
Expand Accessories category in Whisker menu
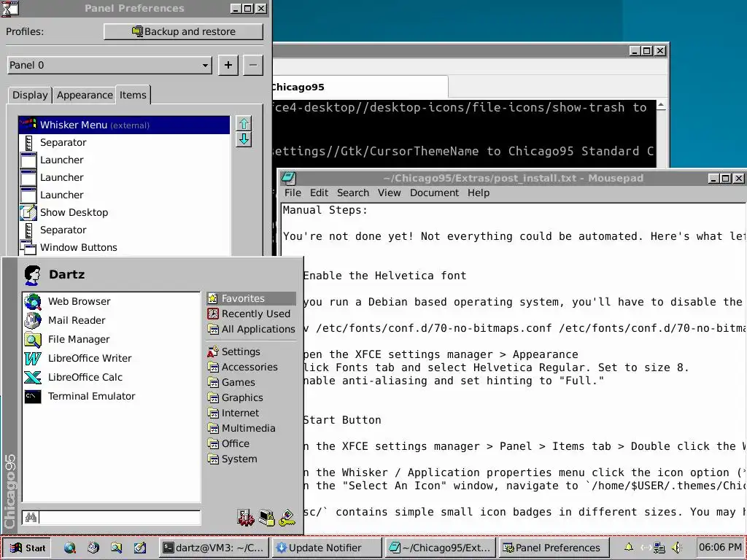pos(251,367)
